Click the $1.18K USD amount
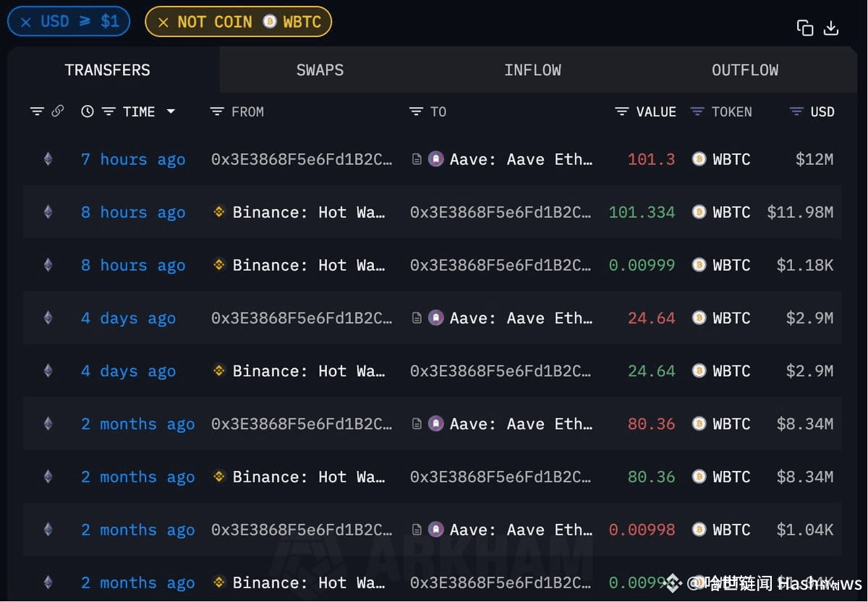This screenshot has width=868, height=602. (805, 266)
